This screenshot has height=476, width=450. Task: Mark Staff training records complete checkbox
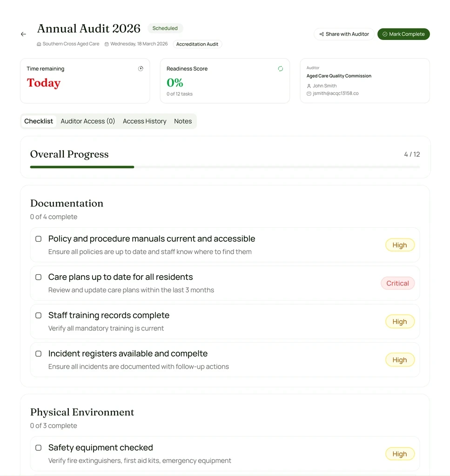tap(38, 316)
